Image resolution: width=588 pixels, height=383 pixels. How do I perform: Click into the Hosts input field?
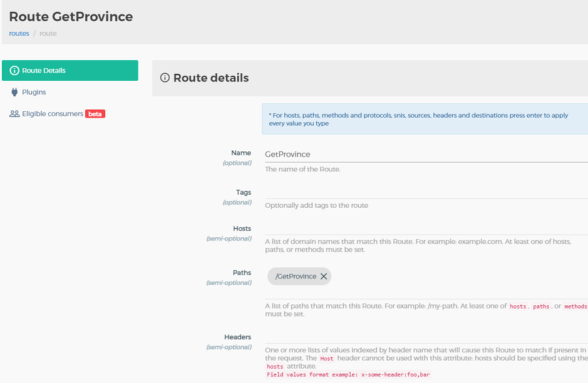coord(426,228)
